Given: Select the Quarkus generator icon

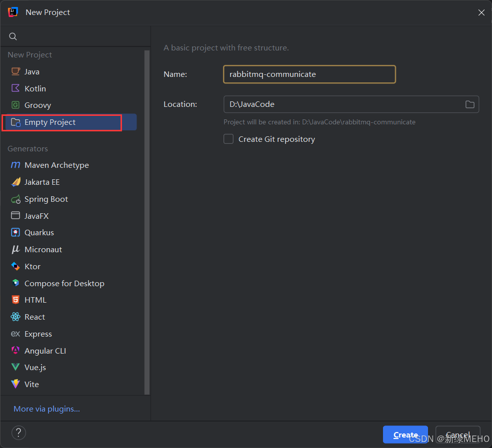Looking at the screenshot, I should point(15,233).
